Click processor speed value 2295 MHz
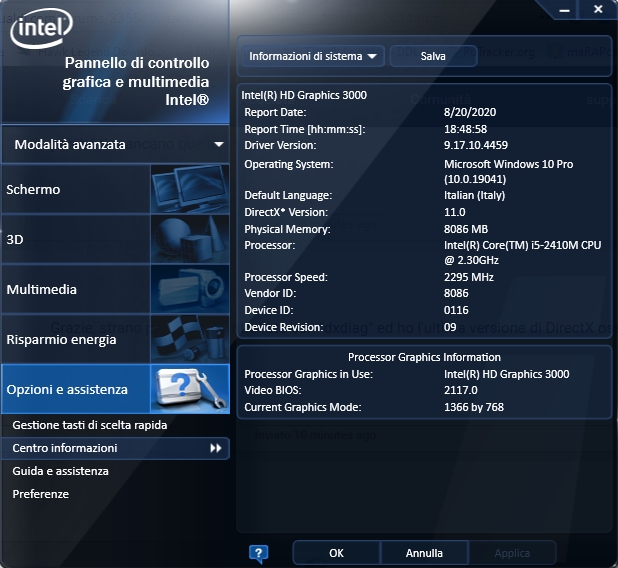618x568 pixels. [x=469, y=277]
